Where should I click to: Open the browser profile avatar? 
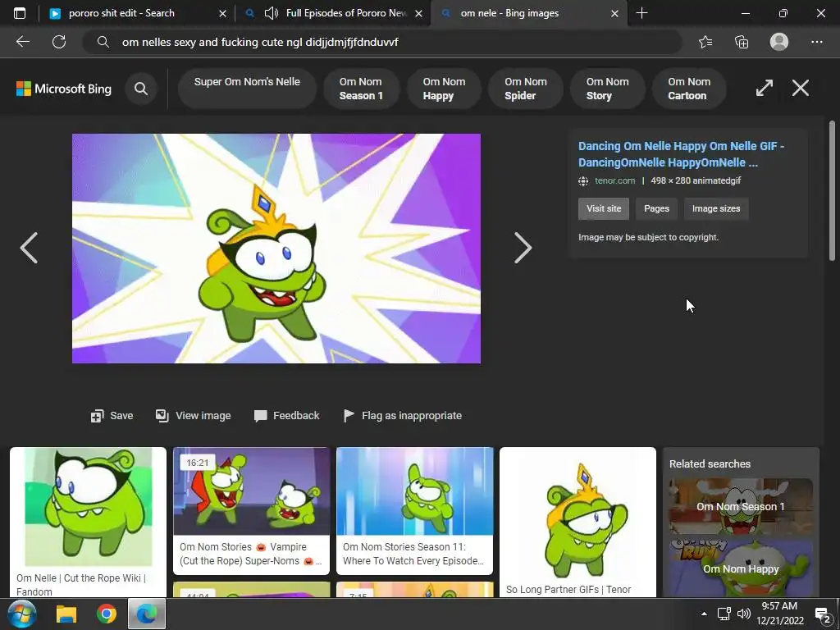tap(779, 42)
